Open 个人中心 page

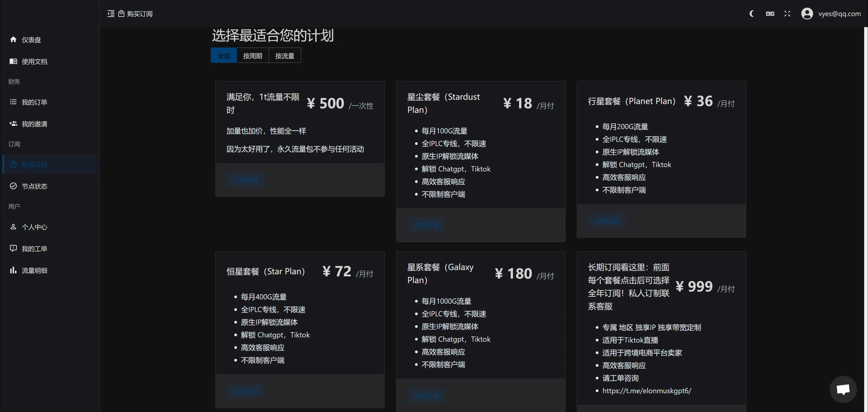click(50, 226)
